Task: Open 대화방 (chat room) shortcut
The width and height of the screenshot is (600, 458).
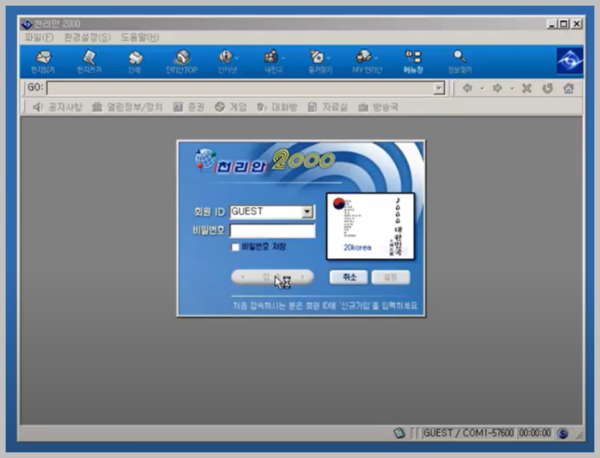Action: point(277,107)
